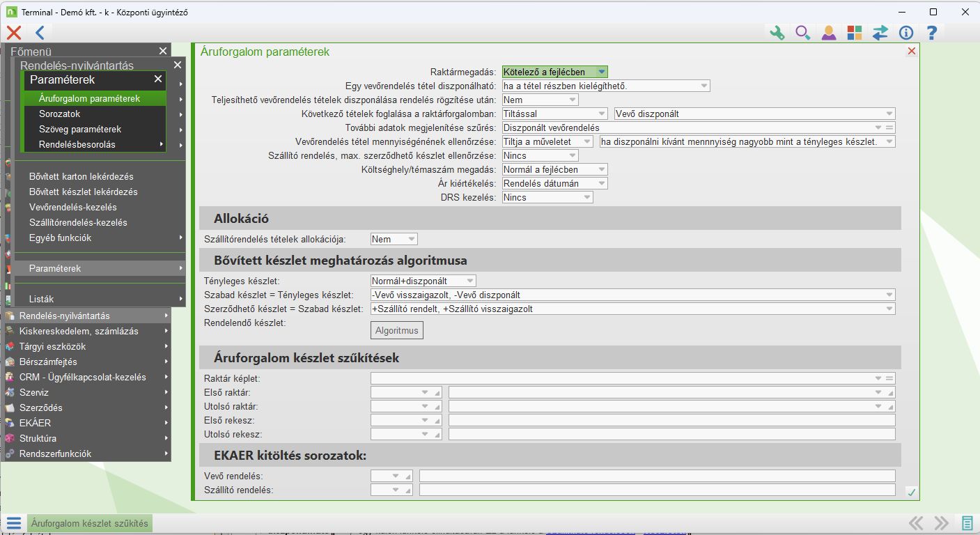Open the blue info circle icon
This screenshot has height=535, width=980.
click(905, 33)
